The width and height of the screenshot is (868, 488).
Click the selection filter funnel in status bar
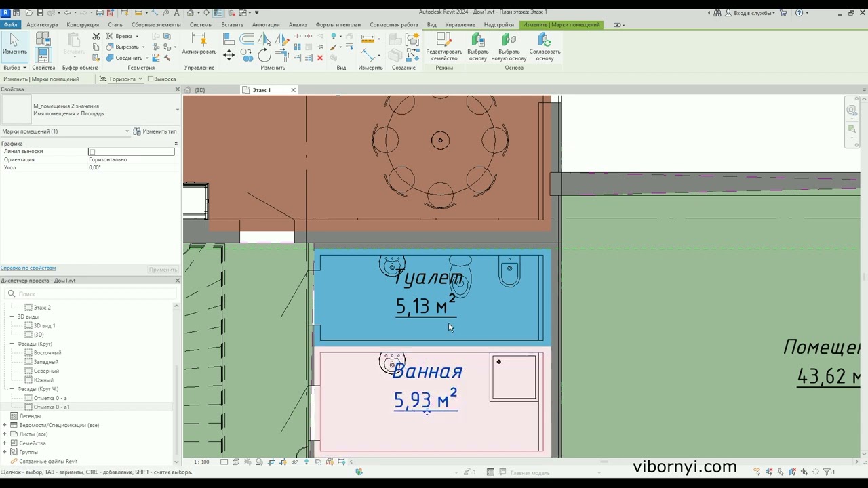(x=828, y=472)
